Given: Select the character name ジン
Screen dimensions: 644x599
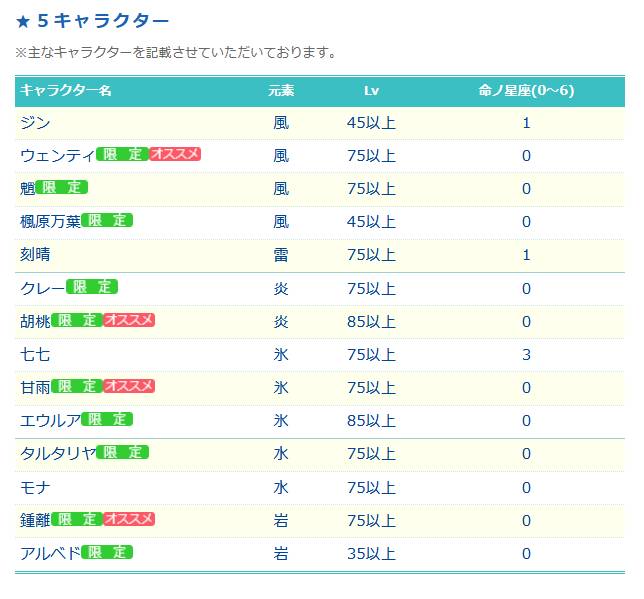Looking at the screenshot, I should pos(35,122).
